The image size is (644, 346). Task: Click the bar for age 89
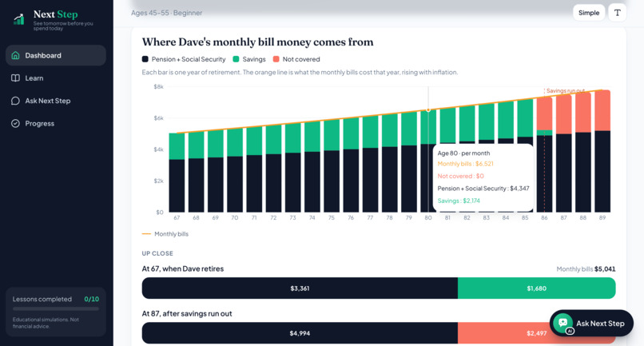click(x=602, y=151)
